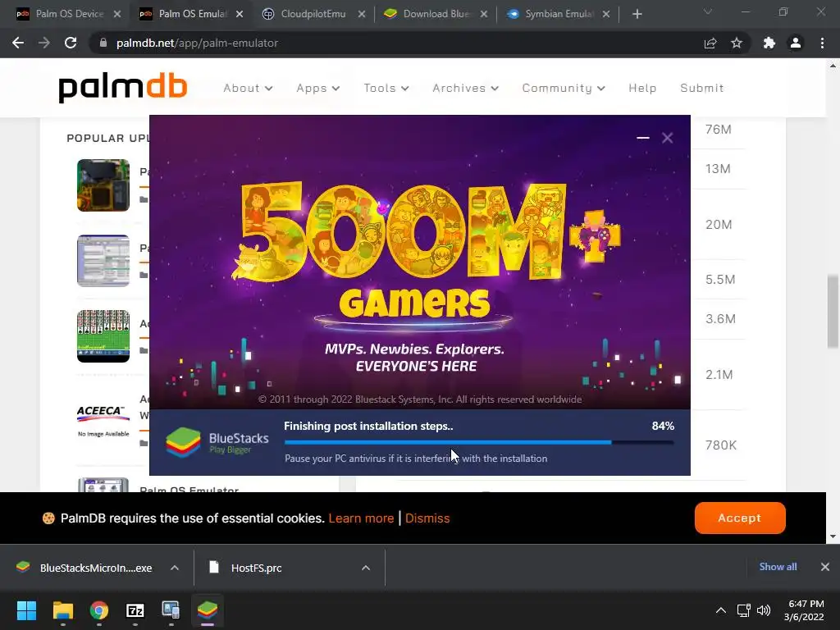The image size is (840, 630).
Task: Go back using browser back arrow
Action: (x=18, y=43)
